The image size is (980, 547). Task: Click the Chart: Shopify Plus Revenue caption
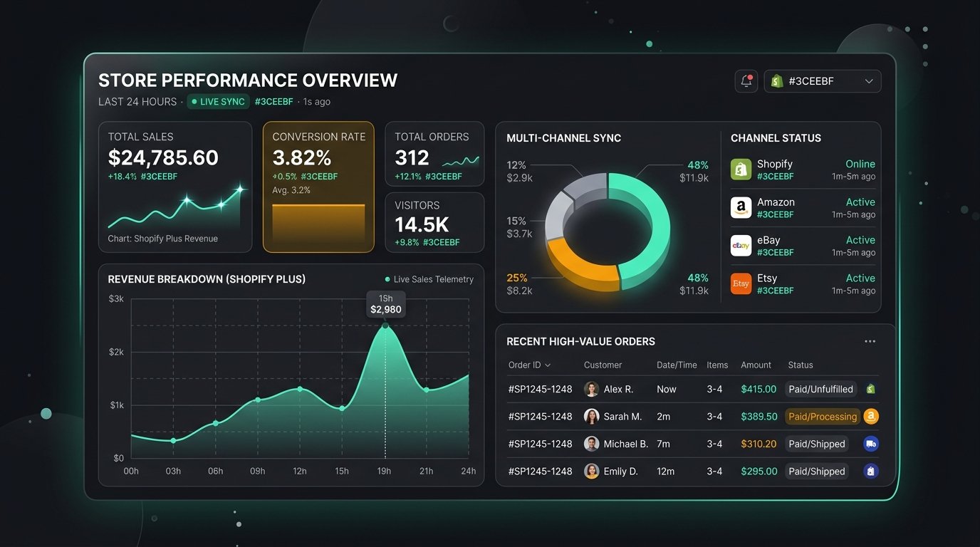(163, 239)
